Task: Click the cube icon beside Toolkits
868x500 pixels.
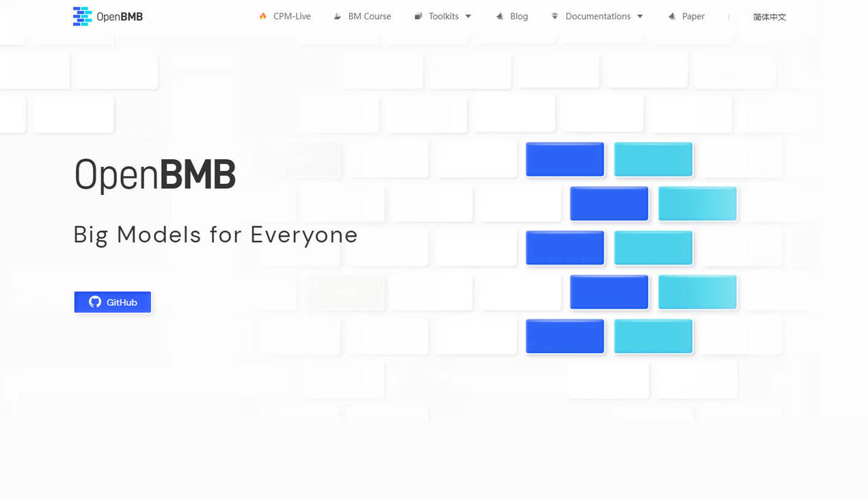Action: [418, 16]
